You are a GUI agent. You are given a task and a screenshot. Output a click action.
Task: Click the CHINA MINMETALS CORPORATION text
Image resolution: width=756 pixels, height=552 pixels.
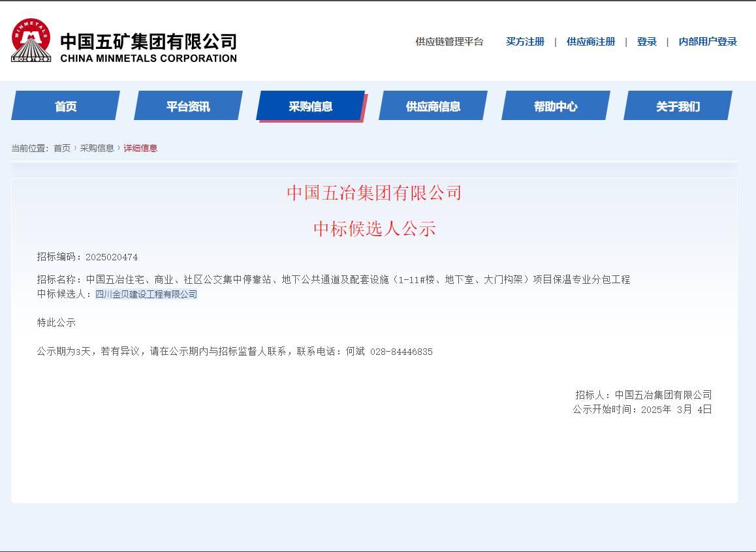tap(148, 58)
